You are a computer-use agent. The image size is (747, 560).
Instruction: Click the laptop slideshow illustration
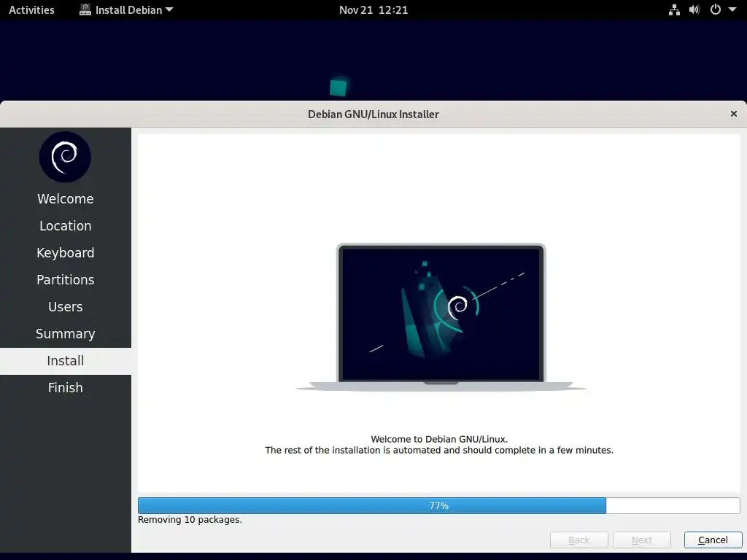coord(441,317)
